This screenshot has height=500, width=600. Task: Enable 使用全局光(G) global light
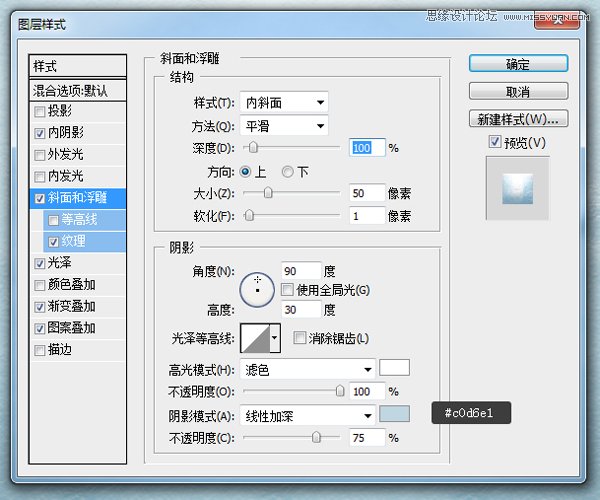click(287, 290)
